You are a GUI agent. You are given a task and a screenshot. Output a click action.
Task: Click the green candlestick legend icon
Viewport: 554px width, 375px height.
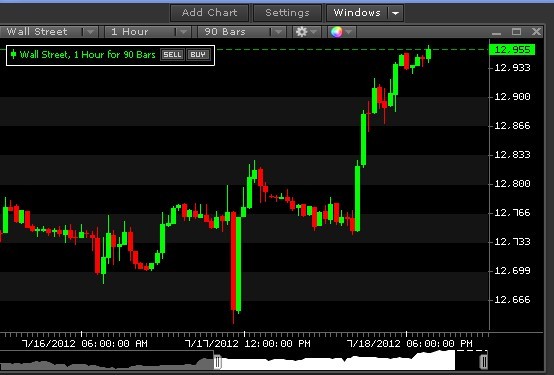pyautogui.click(x=13, y=54)
